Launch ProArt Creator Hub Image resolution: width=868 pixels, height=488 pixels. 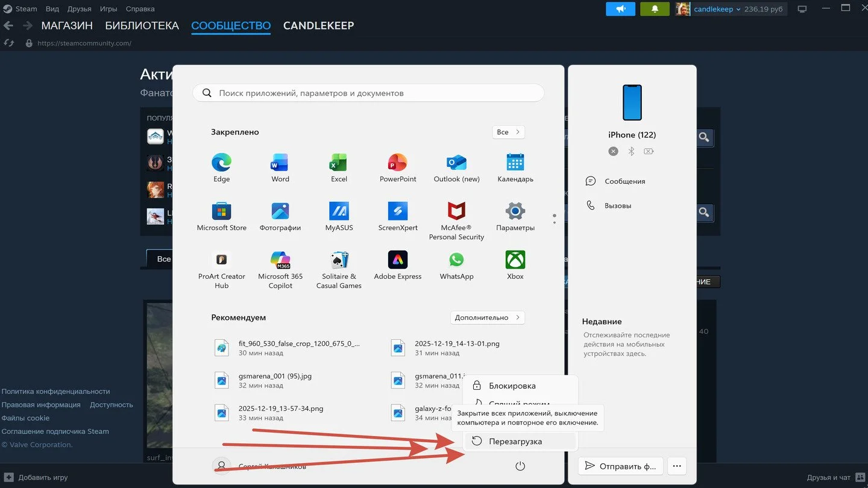221,269
